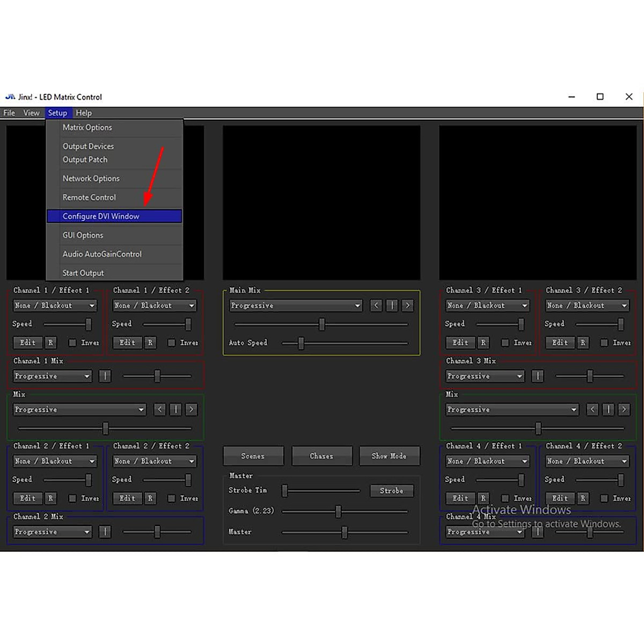This screenshot has width=644, height=644.
Task: Click the center black preview window
Action: pos(321,203)
